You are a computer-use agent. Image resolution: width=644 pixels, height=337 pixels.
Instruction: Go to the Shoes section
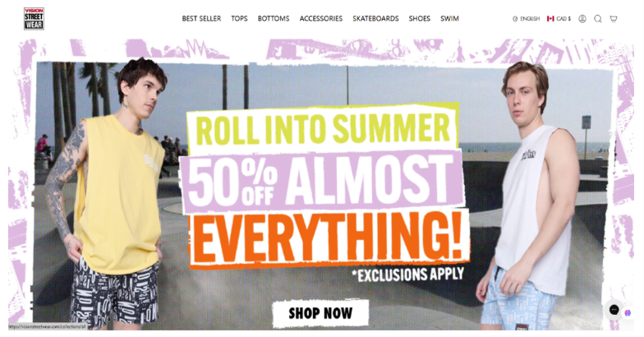(419, 19)
